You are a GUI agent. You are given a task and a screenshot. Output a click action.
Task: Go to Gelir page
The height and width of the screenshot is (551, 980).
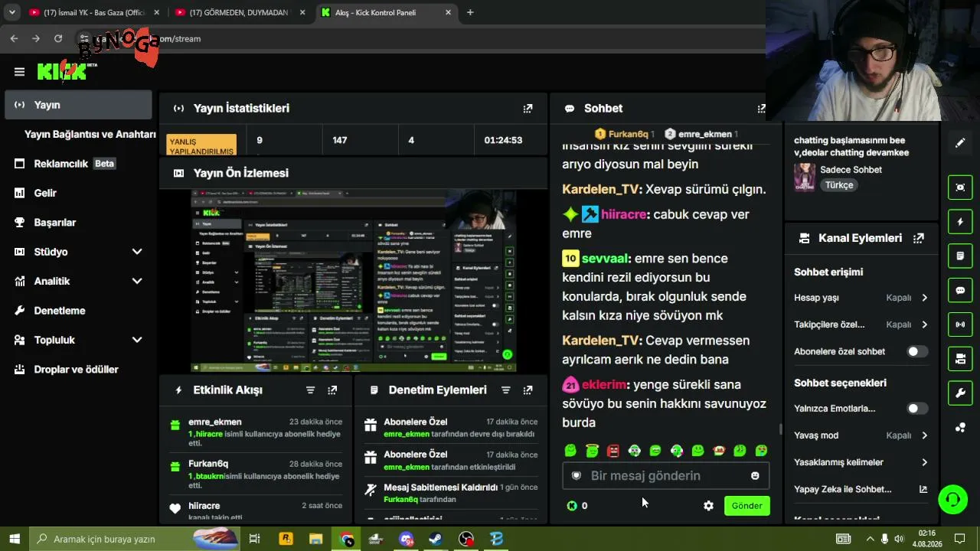(x=45, y=193)
